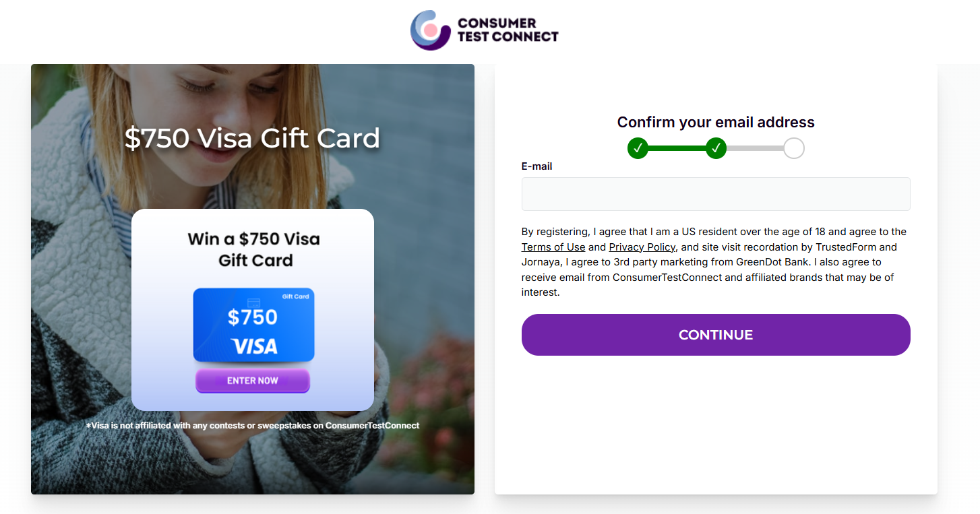Click the second completed step checkmark
The image size is (980, 514).
(x=716, y=148)
